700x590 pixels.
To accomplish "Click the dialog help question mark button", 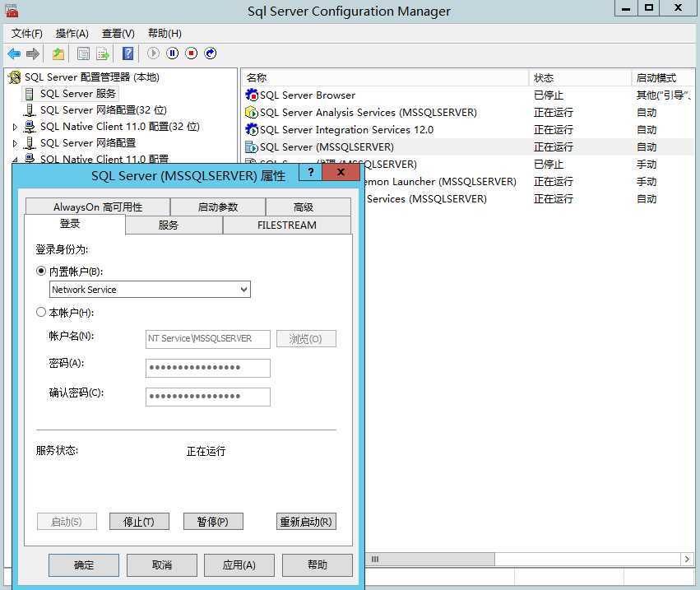I will (x=311, y=172).
